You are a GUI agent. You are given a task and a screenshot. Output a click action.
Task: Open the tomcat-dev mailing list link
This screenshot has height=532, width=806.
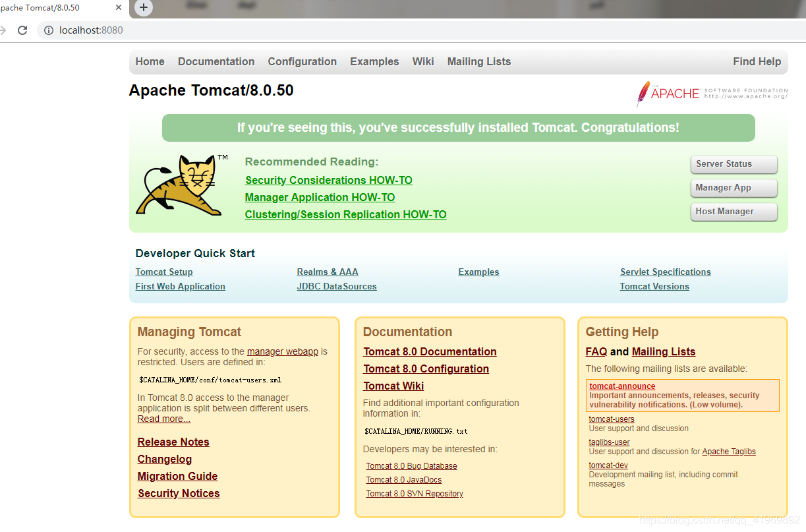[x=608, y=465]
